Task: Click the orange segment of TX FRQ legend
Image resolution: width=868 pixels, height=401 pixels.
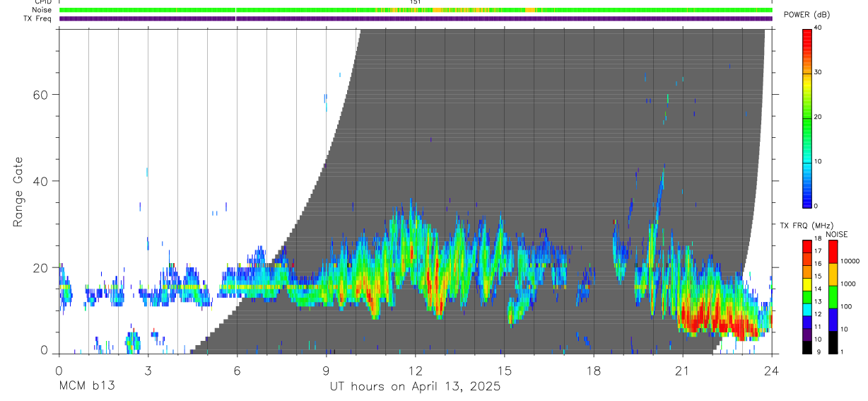Action: (x=807, y=272)
